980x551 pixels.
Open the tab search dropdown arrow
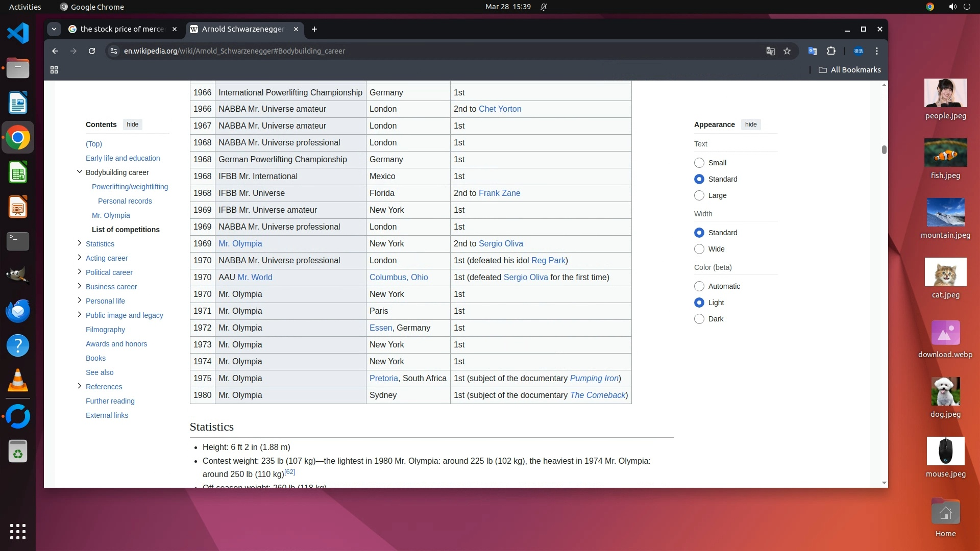point(54,29)
